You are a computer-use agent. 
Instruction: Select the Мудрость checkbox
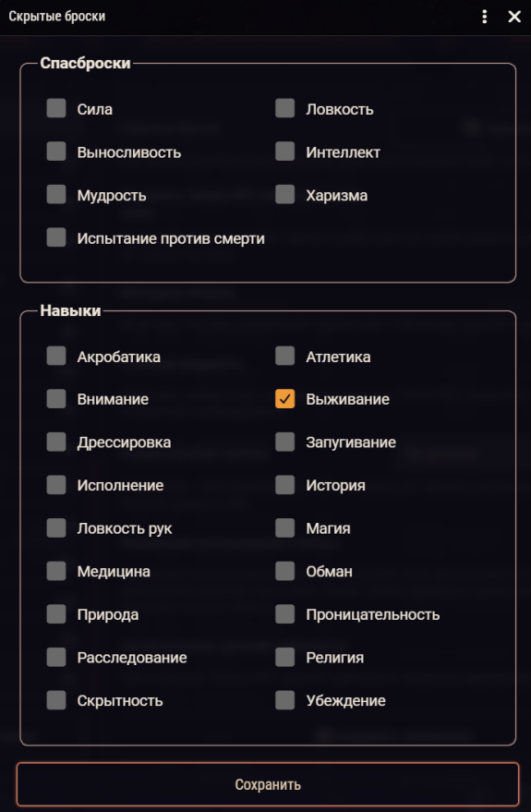coord(56,195)
